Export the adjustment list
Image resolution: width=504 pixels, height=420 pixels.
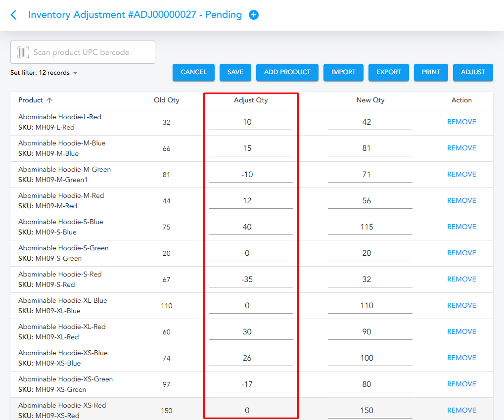(x=388, y=72)
